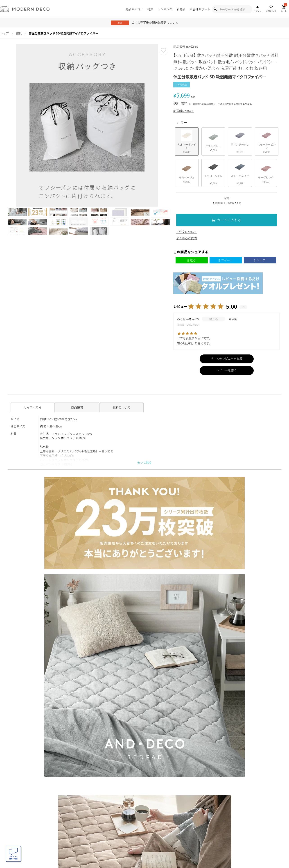Viewport: 289px width, 868px height.
Task: Switch to 送料について tab
Action: pyautogui.click(x=122, y=407)
